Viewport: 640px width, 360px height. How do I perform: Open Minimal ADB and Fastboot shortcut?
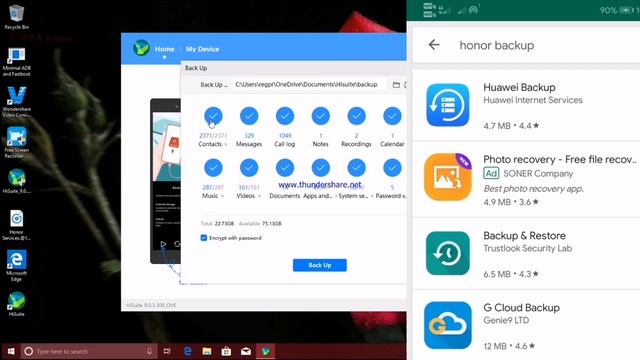point(16,62)
